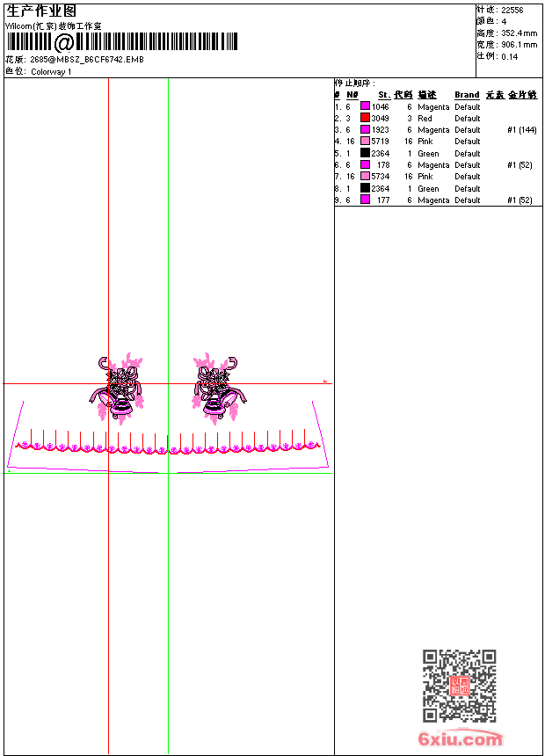Click the magenta swatch in stop row 1
Screen dimensions: 545x756
[365, 106]
